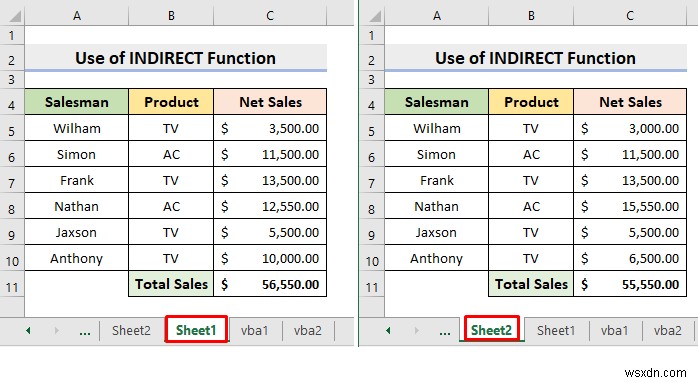The image size is (698, 383).
Task: Click next sheet arrow in left window
Action: coord(57,330)
